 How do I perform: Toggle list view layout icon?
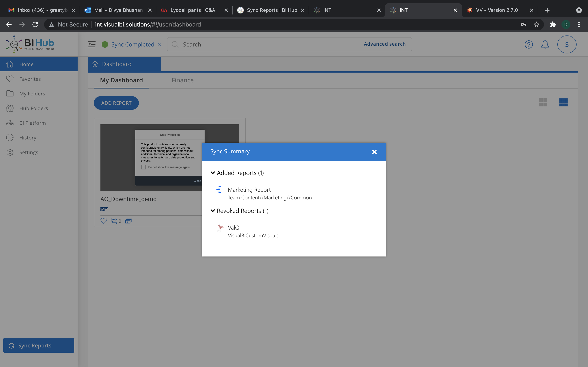click(x=543, y=102)
